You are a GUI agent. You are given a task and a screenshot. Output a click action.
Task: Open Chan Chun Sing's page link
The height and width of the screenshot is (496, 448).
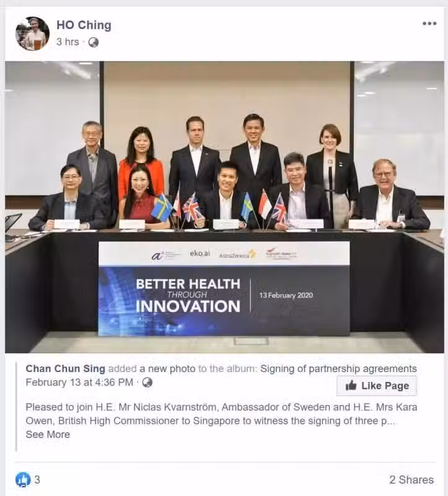click(65, 368)
